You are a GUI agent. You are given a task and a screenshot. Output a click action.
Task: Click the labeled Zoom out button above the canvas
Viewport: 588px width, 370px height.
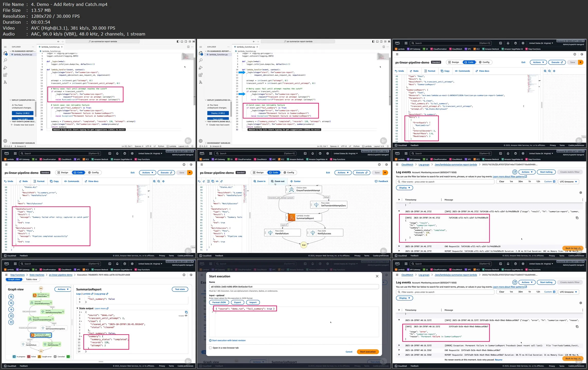click(278, 181)
